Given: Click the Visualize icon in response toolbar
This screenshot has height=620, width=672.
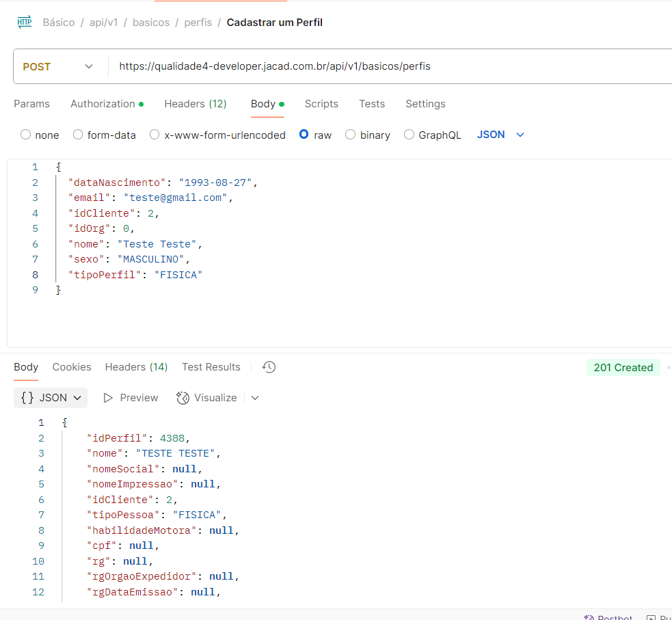Looking at the screenshot, I should point(183,398).
